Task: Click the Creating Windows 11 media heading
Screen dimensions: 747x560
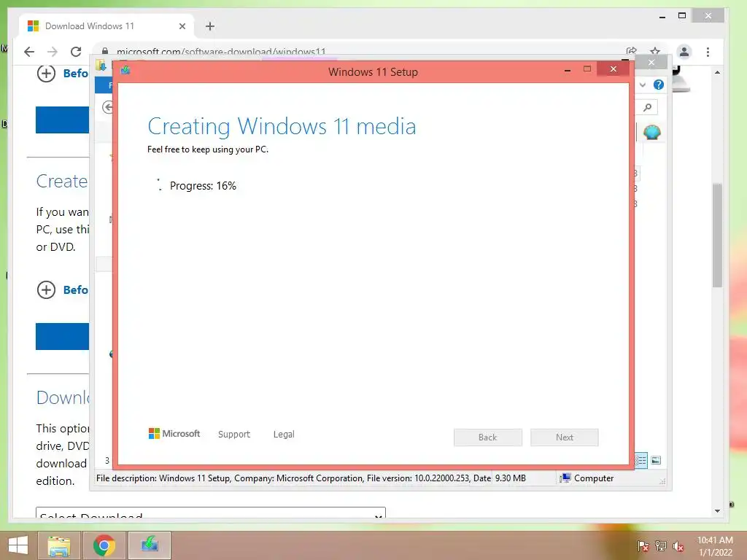Action: (282, 127)
